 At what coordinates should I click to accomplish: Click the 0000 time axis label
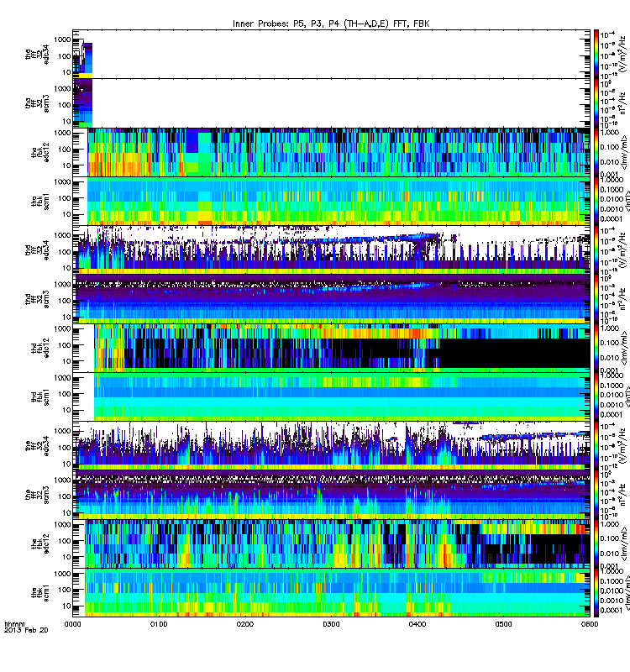[x=72, y=624]
